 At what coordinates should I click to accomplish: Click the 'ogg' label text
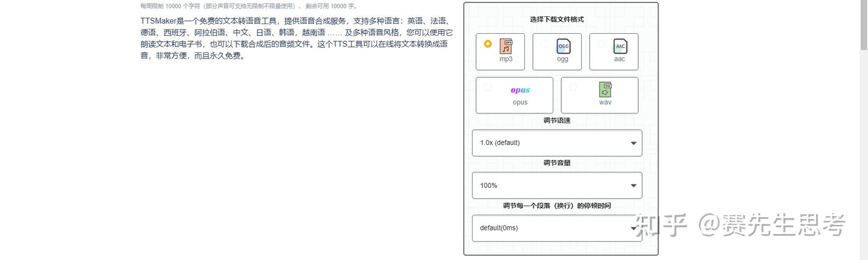coord(562,59)
